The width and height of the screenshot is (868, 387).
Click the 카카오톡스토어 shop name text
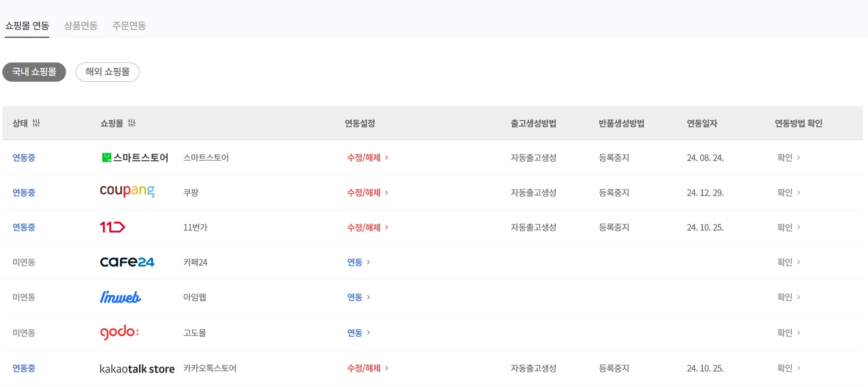point(210,368)
